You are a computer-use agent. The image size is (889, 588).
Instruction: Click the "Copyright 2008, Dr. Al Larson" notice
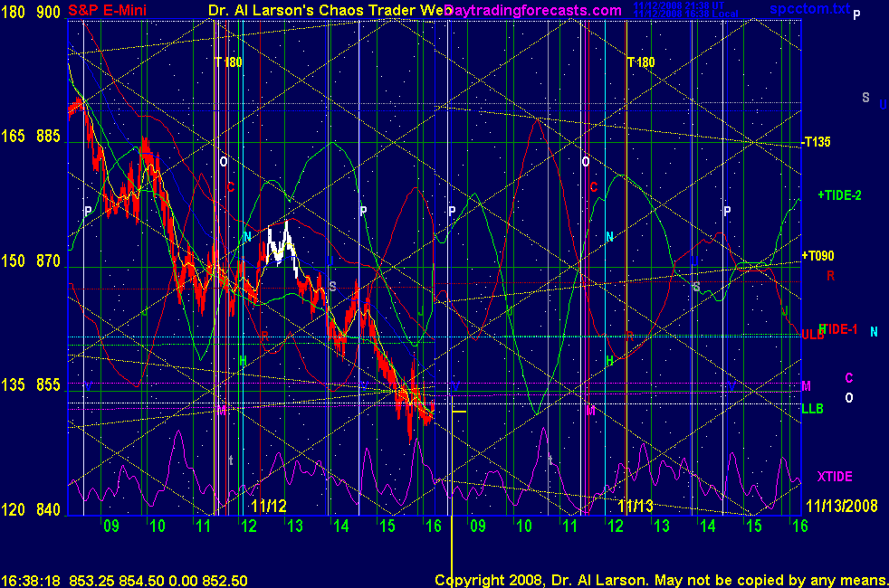(540, 581)
